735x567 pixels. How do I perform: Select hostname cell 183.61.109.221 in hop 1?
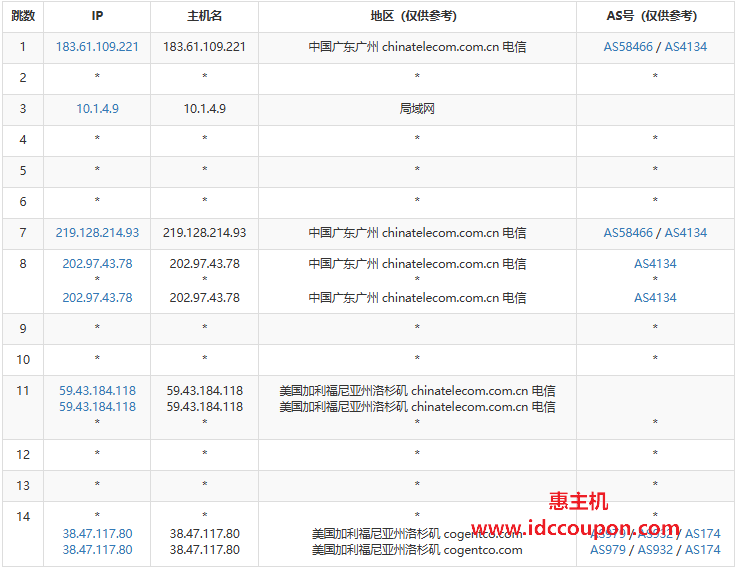tap(204, 47)
